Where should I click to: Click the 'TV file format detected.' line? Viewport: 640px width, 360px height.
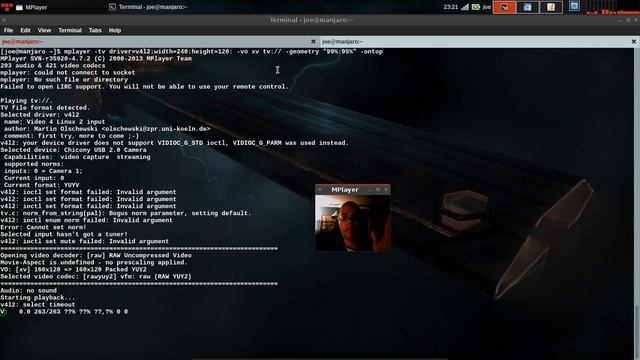(45, 108)
